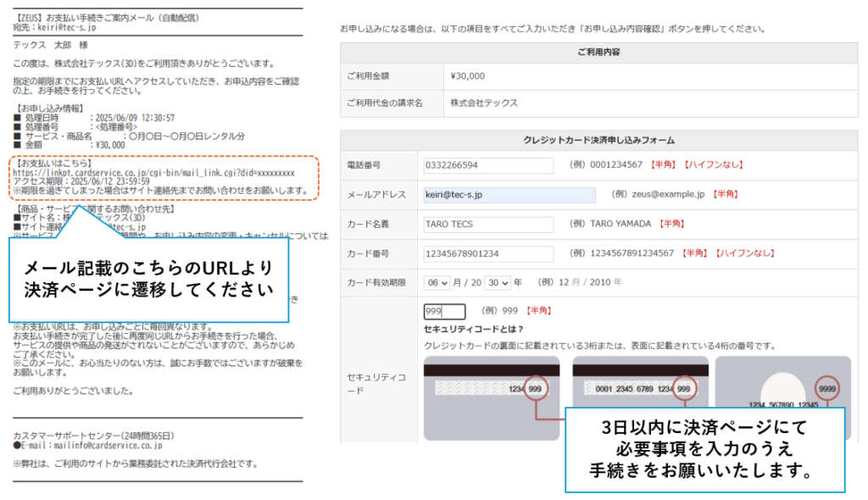This screenshot has height=500, width=868.
Task: Click the note starting ※お支払いURLは、お申し込みごとに
Action: [113, 326]
